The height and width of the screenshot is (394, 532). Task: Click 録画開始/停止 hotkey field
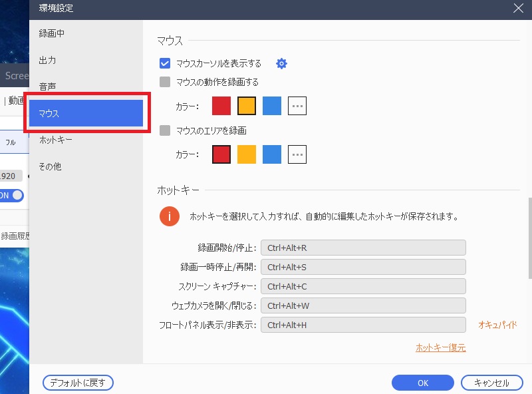[x=363, y=248]
